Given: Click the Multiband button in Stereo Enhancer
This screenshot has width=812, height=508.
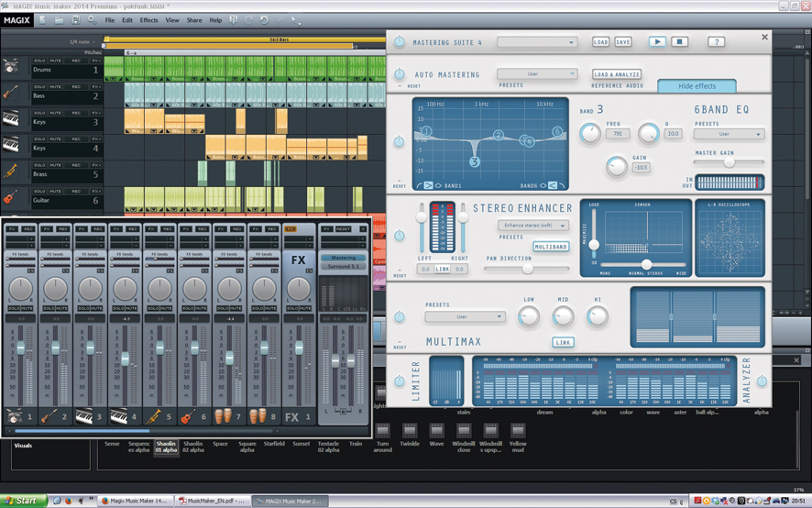Looking at the screenshot, I should click(551, 247).
